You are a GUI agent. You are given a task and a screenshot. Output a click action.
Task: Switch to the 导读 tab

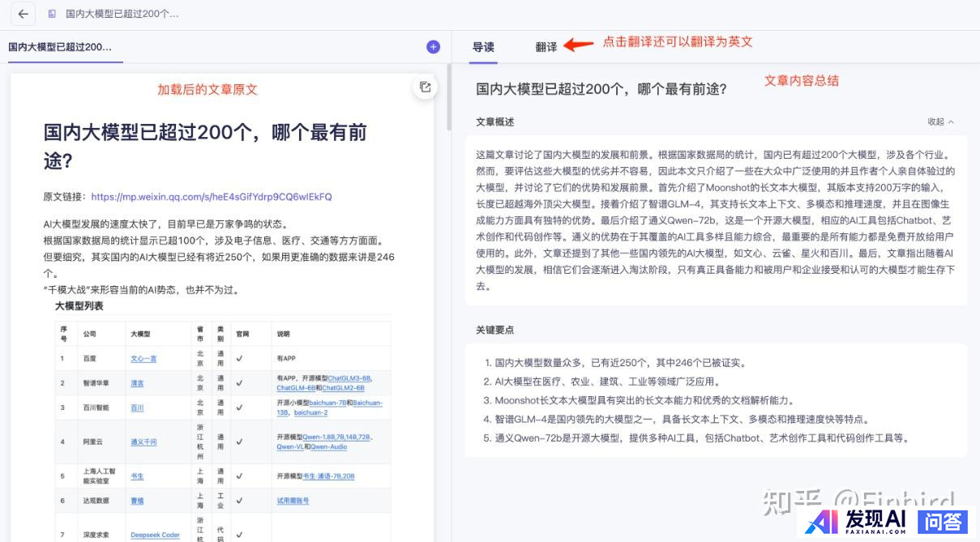tap(483, 47)
